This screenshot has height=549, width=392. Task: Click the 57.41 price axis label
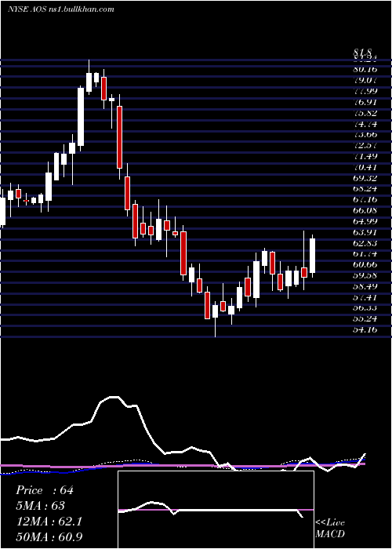pyautogui.click(x=365, y=297)
